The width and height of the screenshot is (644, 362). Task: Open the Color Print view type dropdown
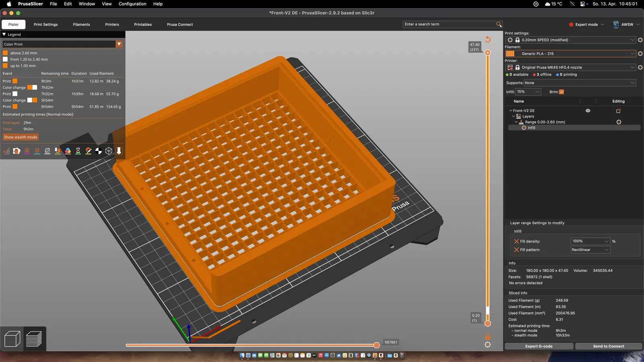pos(119,44)
